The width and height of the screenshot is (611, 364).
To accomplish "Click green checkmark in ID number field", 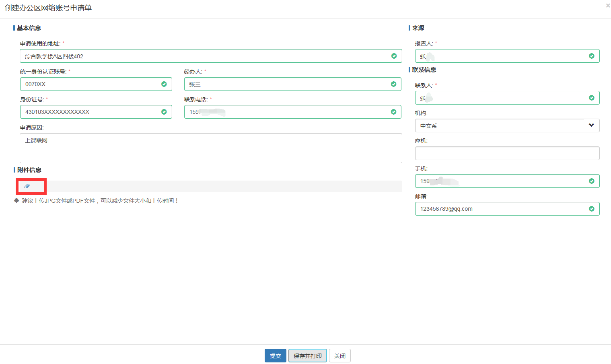I will 164,112.
